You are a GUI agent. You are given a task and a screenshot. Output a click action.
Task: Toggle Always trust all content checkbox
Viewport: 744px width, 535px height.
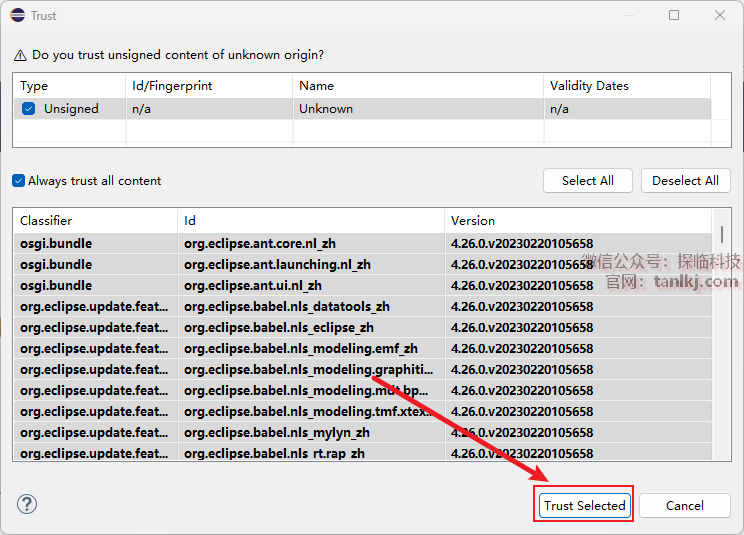(19, 181)
